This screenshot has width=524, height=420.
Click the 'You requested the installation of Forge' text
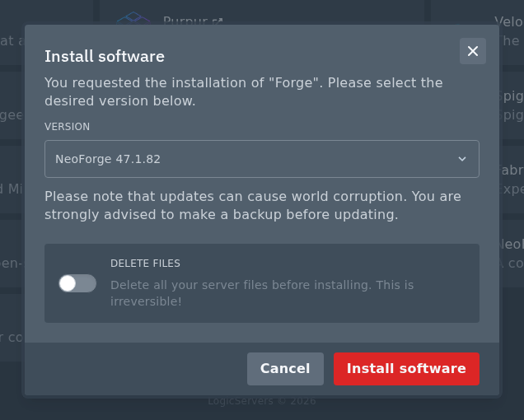pyautogui.click(x=244, y=91)
